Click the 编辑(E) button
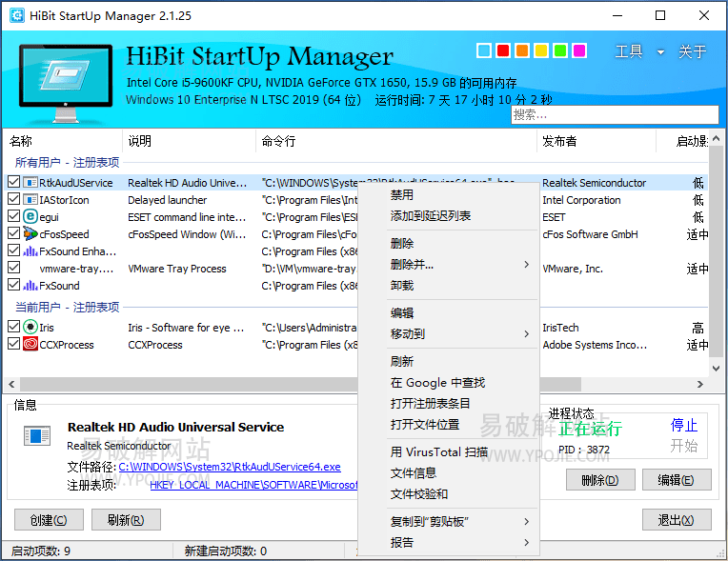 click(677, 480)
